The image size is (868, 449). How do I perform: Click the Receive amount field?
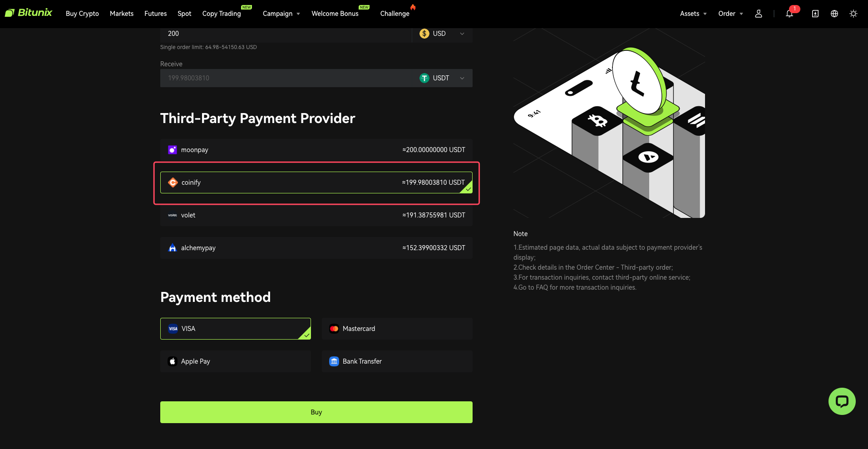coord(286,78)
